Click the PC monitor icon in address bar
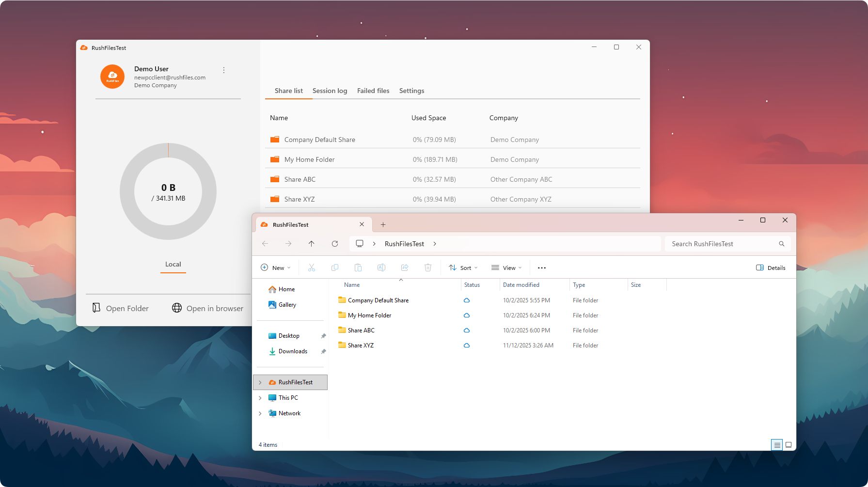Viewport: 868px width, 487px height. [360, 243]
